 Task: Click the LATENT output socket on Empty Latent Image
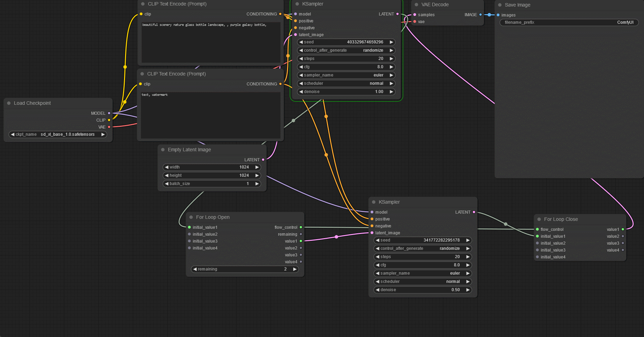pyautogui.click(x=263, y=160)
